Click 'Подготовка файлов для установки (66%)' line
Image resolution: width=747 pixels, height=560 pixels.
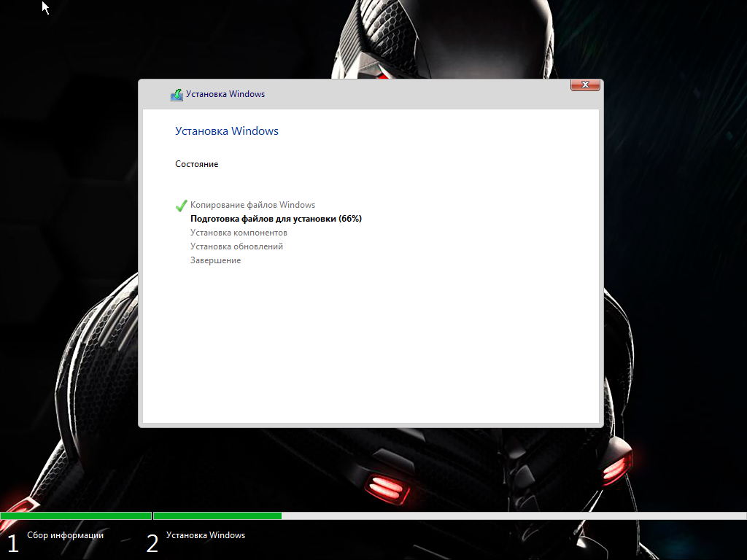(276, 219)
